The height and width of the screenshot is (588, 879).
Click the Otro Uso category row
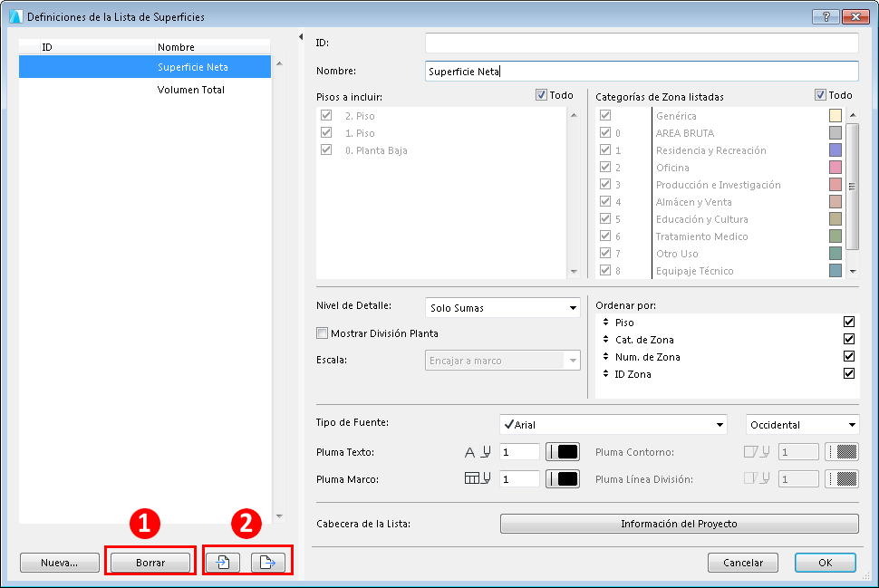click(x=720, y=254)
